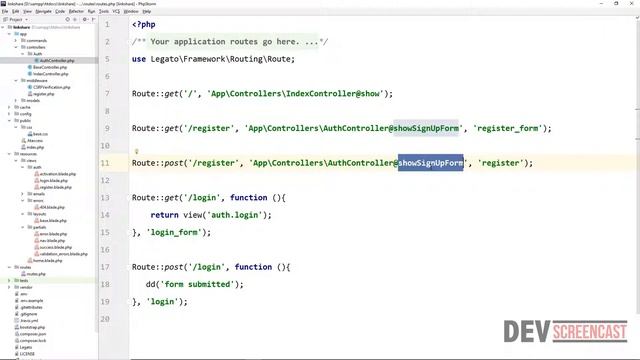Expand the vendor folder

coord(9,287)
